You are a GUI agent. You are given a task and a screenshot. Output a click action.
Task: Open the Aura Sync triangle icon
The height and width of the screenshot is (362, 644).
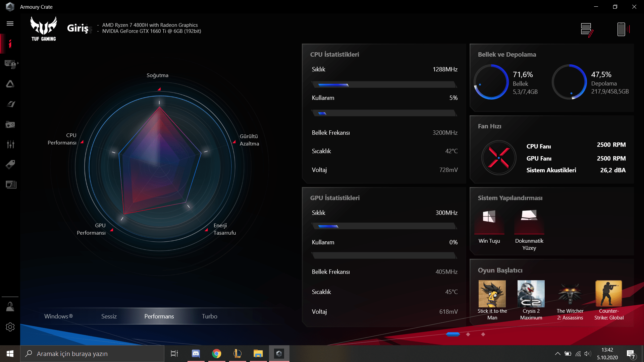[10, 84]
